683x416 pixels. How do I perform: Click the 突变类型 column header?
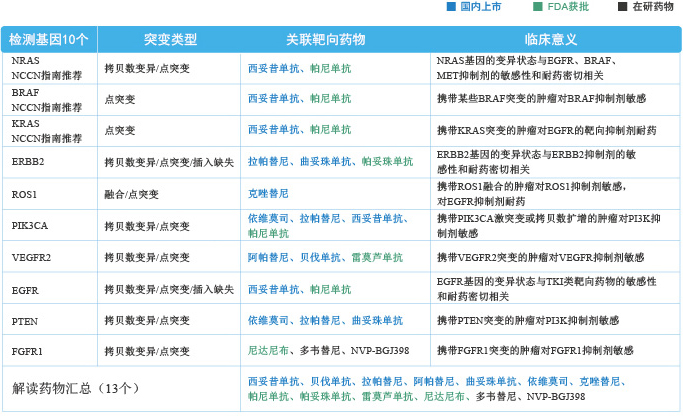[x=170, y=40]
